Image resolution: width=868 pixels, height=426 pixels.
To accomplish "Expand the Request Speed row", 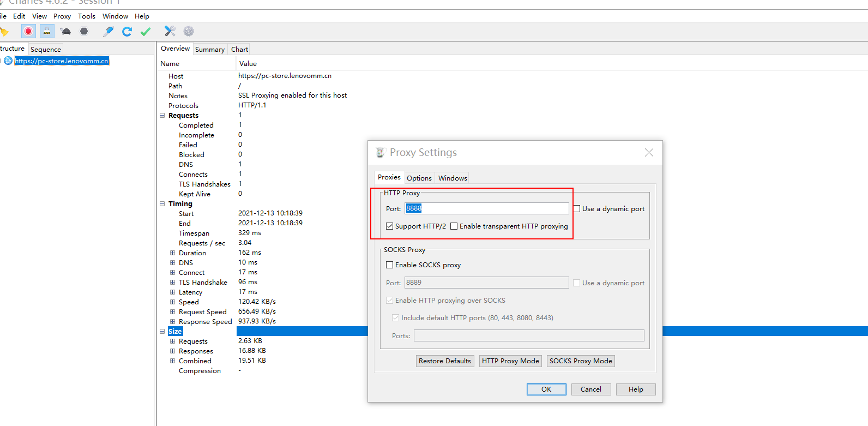I will tap(173, 312).
